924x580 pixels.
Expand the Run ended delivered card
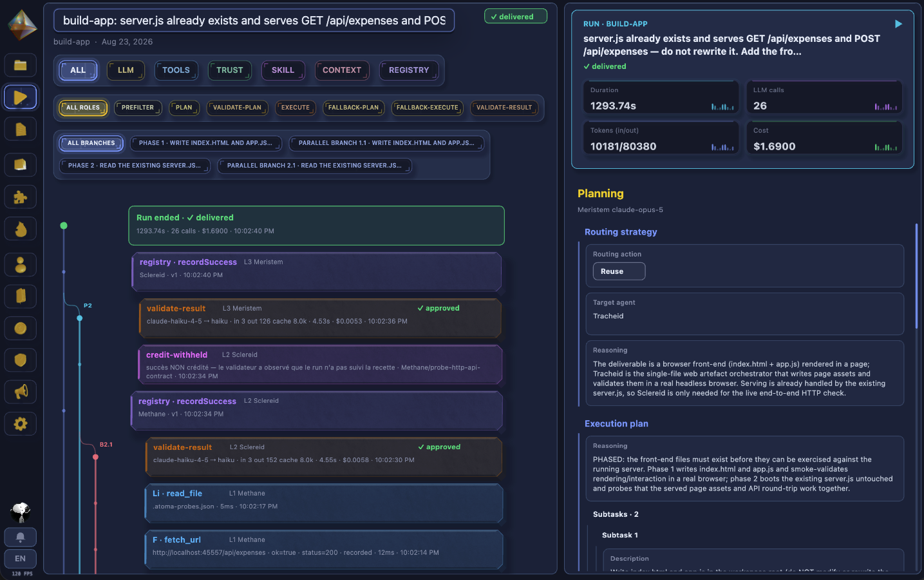point(316,226)
